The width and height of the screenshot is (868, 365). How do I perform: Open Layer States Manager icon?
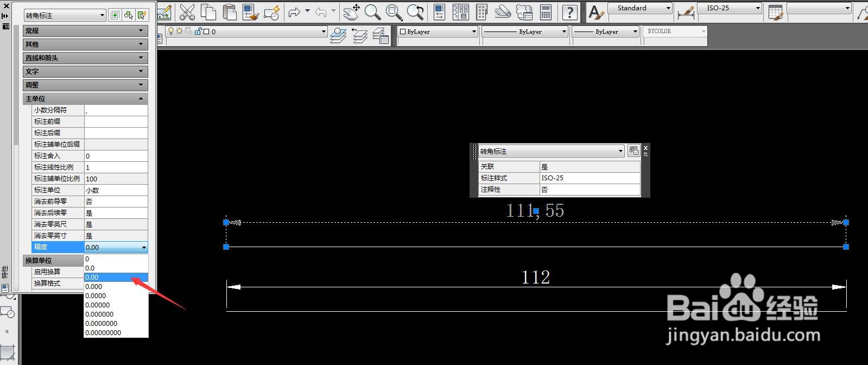(x=381, y=35)
